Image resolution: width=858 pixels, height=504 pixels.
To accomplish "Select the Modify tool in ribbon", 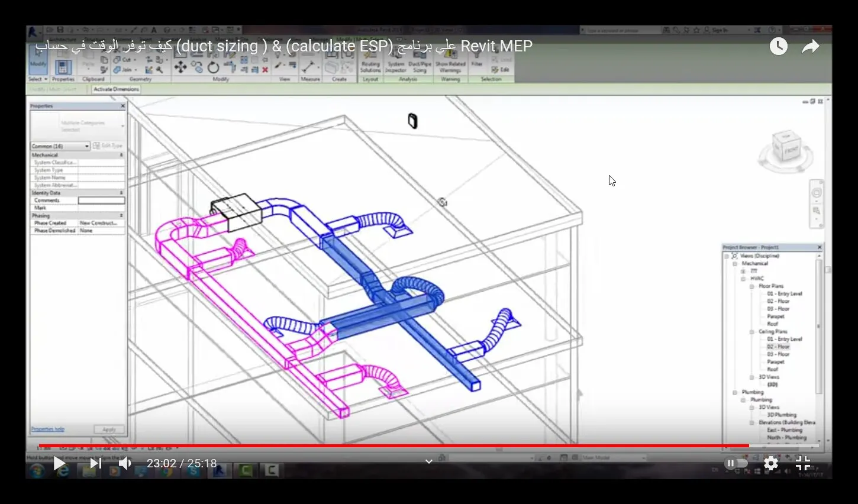I will (x=38, y=59).
